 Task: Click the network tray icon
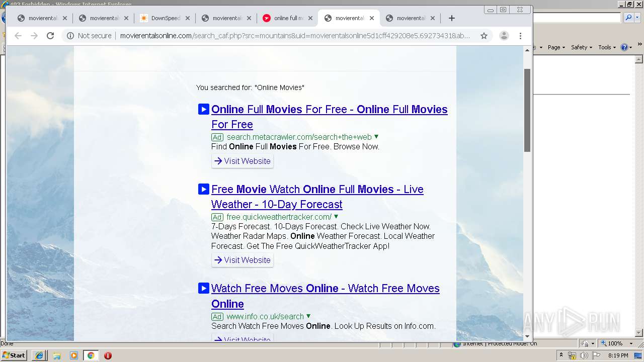pyautogui.click(x=572, y=355)
